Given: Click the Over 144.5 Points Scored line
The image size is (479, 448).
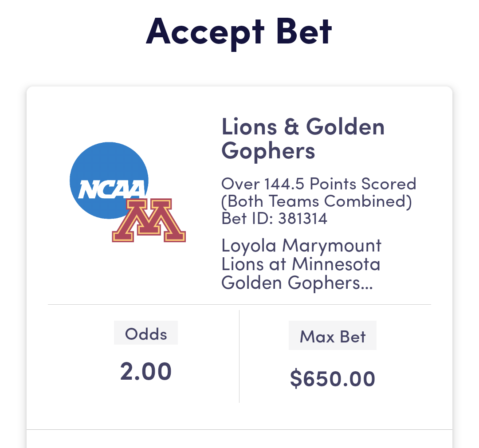Looking at the screenshot, I should coord(318,184).
